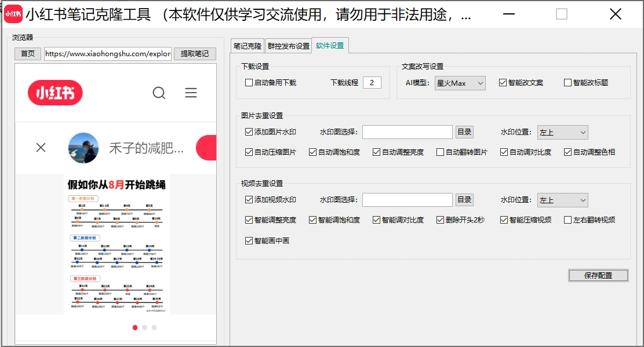Enable 智能改标题 option

pyautogui.click(x=567, y=82)
